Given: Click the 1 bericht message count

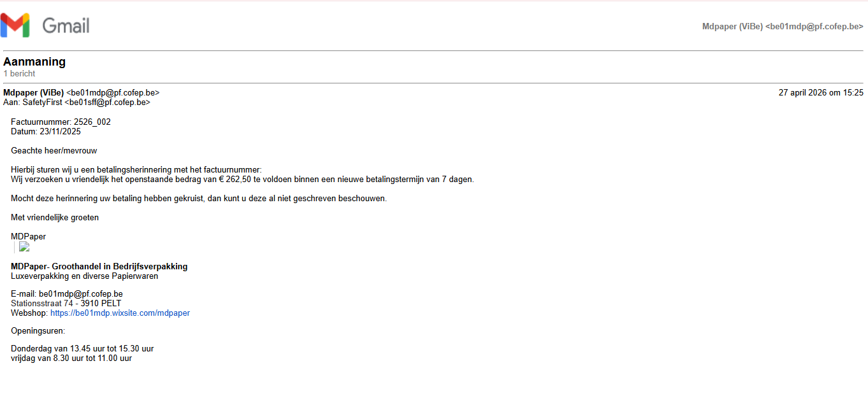Looking at the screenshot, I should tap(19, 74).
